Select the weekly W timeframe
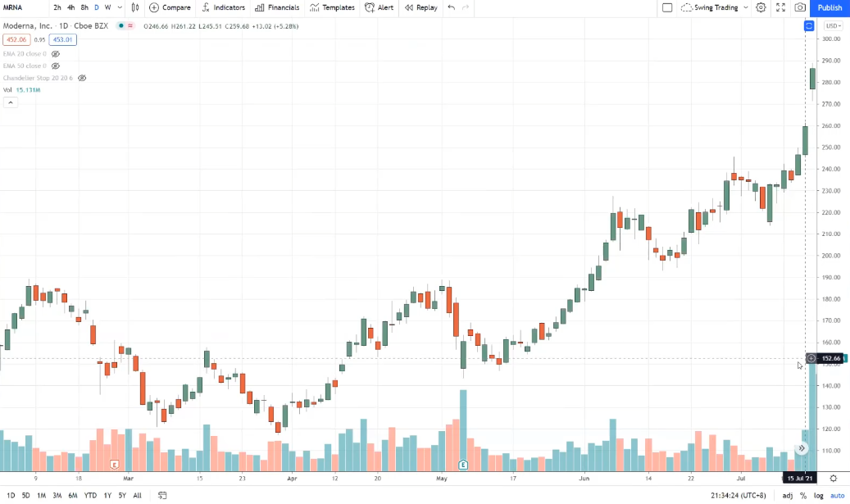The width and height of the screenshot is (850, 504). coord(108,7)
